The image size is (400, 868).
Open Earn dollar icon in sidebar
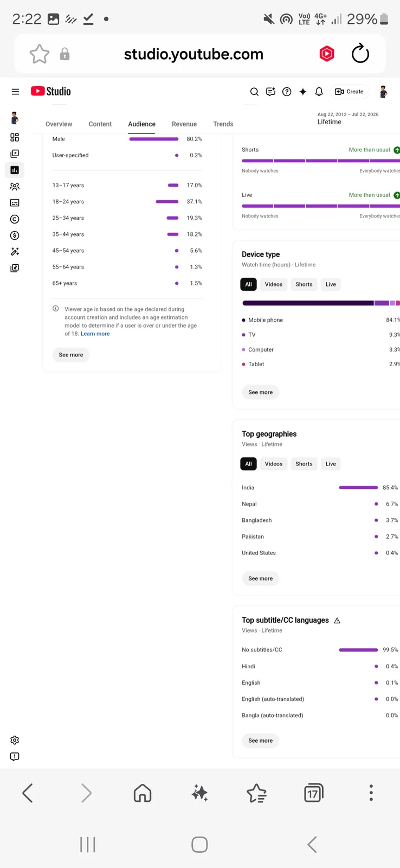[x=15, y=235]
